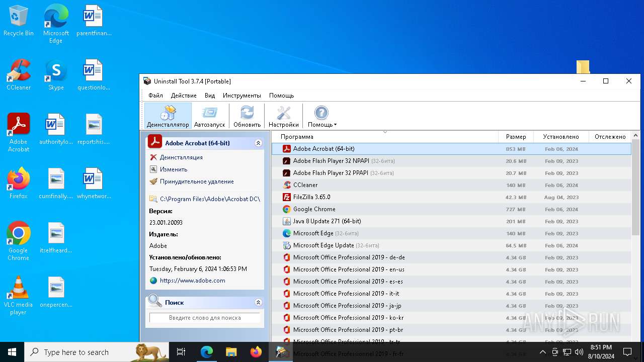This screenshot has height=362, width=644.
Task: Open the Деинсталлятор toolbar section
Action: click(168, 116)
